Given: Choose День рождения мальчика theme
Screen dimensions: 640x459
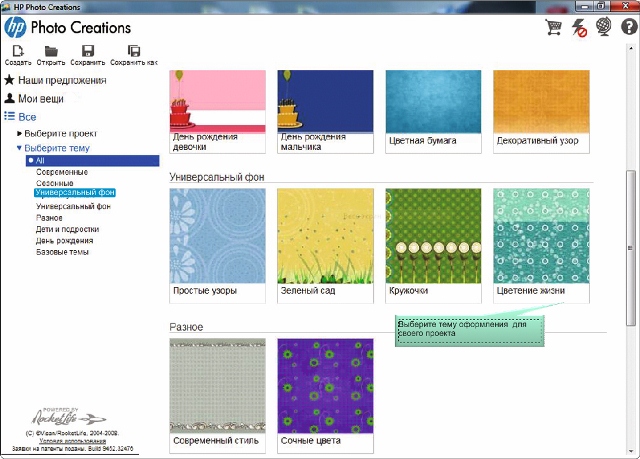Looking at the screenshot, I should 325,112.
